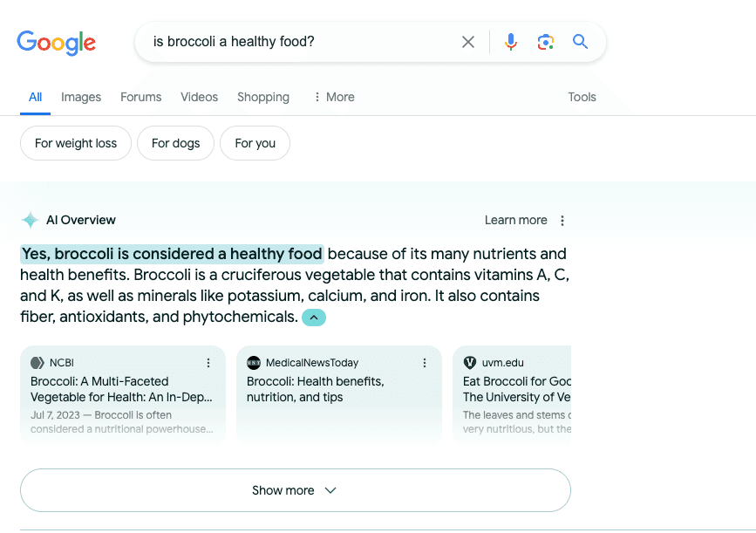
Task: Switch to the Videos tab
Action: 199,97
